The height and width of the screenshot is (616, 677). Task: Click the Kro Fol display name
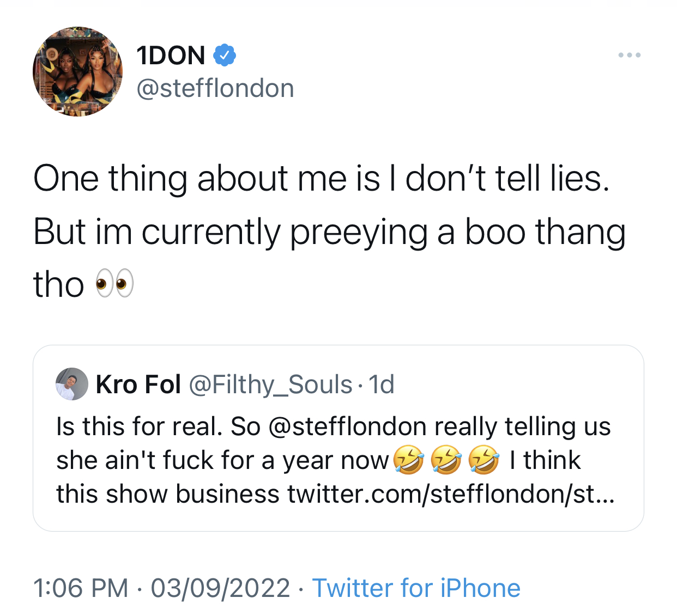tap(138, 385)
